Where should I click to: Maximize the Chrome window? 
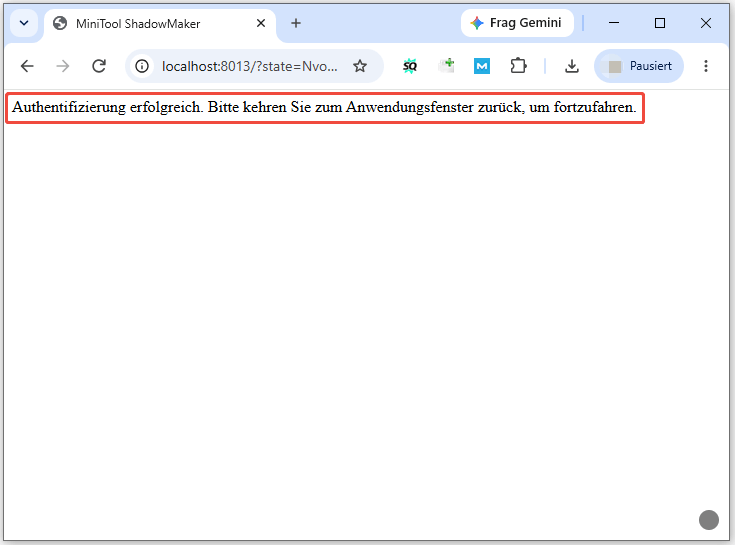pyautogui.click(x=660, y=23)
